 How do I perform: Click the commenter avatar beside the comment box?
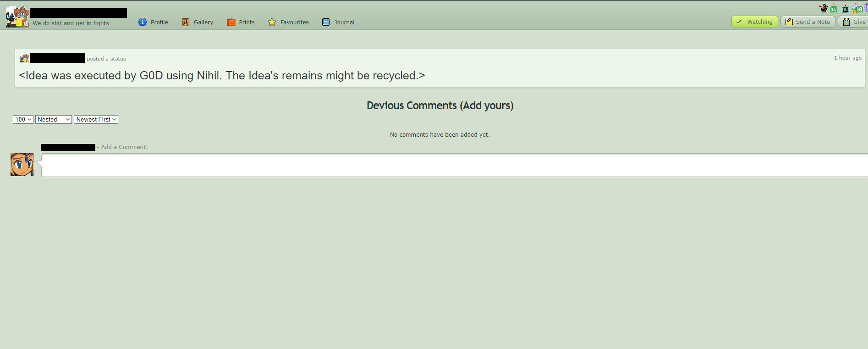pyautogui.click(x=22, y=165)
